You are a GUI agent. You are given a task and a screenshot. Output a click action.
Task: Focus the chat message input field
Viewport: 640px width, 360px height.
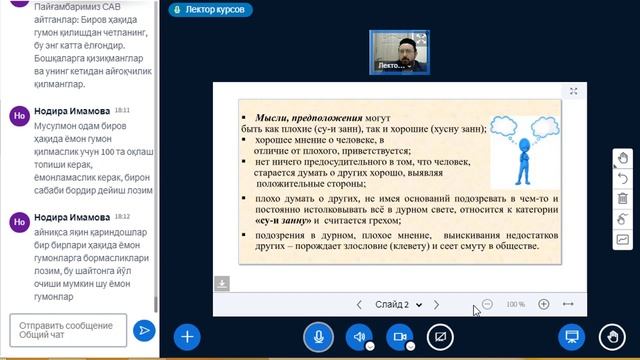point(68,330)
